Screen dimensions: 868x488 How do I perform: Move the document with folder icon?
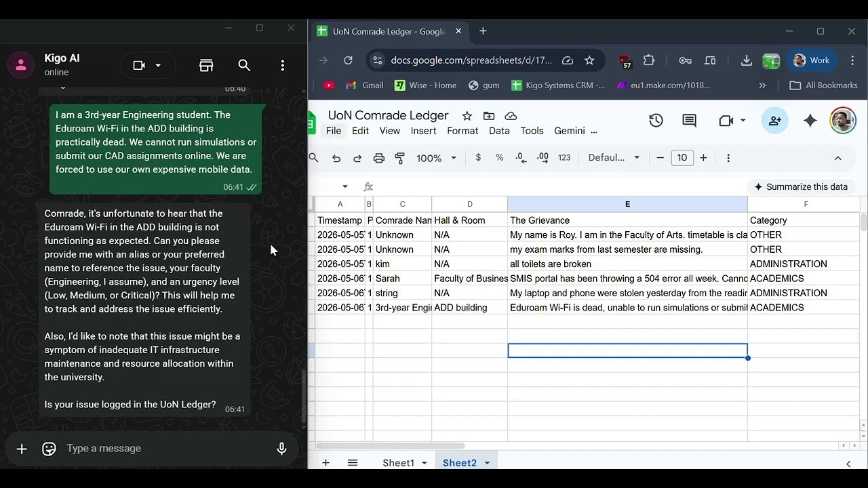[x=489, y=116]
